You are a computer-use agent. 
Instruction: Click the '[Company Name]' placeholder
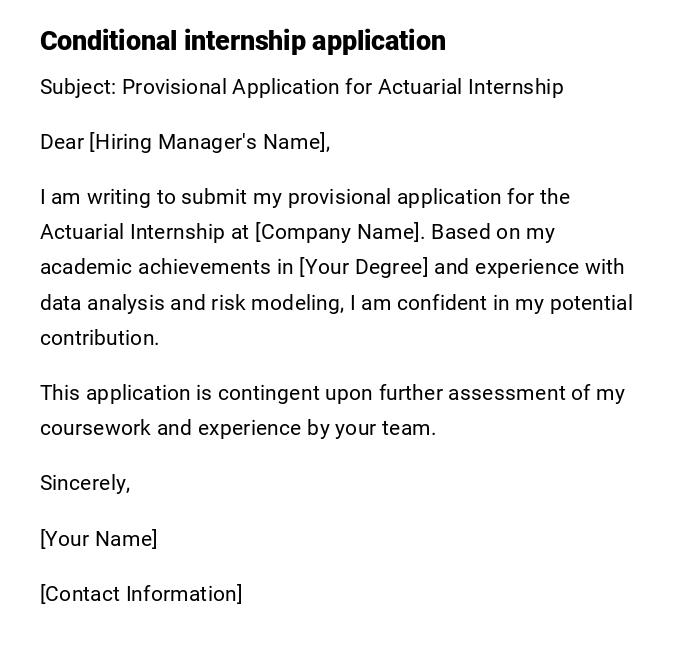pos(338,232)
